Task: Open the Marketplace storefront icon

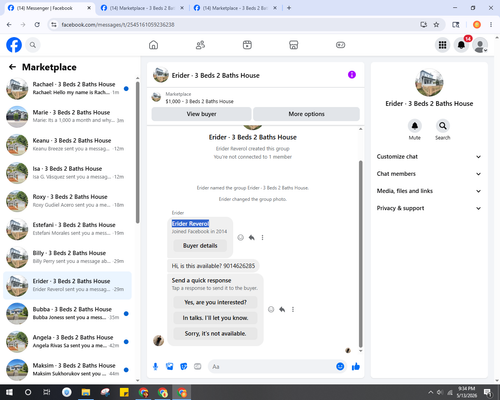Action: [x=294, y=45]
